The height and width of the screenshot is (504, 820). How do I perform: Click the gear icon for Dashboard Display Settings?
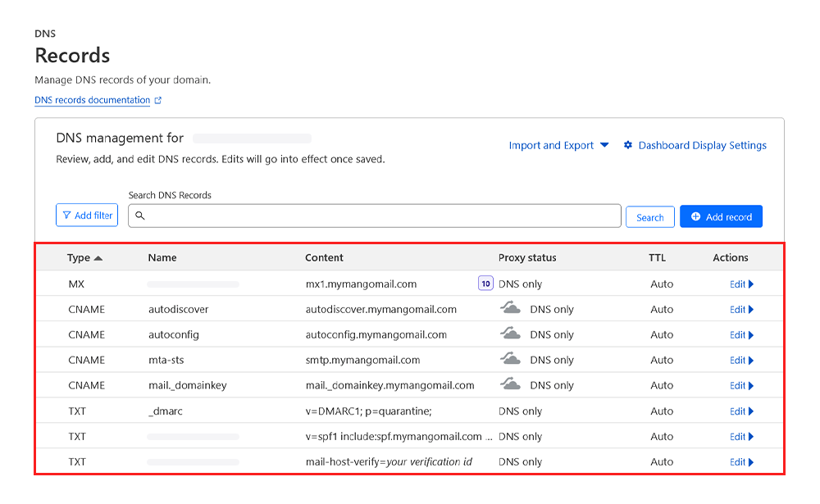(627, 145)
